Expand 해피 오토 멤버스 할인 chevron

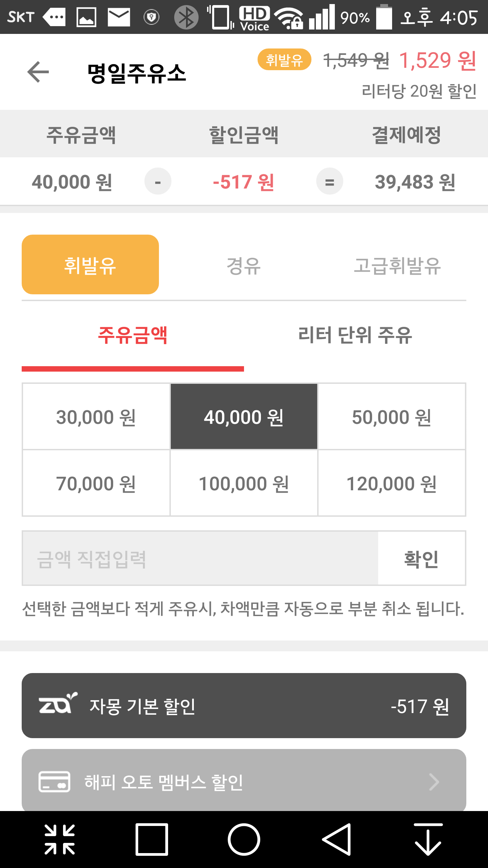click(434, 782)
